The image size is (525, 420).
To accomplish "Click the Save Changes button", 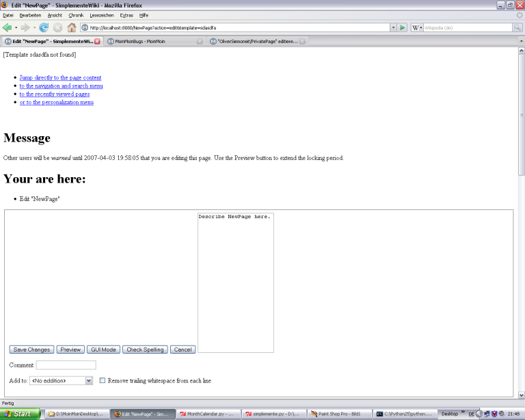I will [31, 350].
